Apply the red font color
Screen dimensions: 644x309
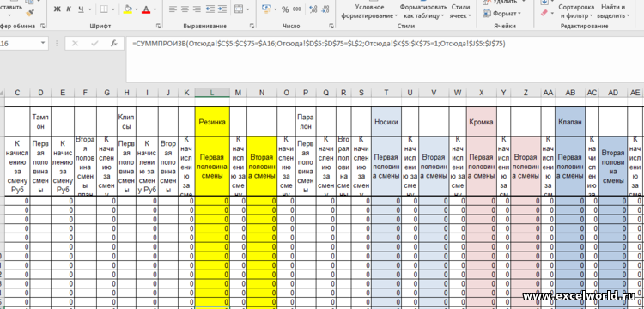(145, 9)
